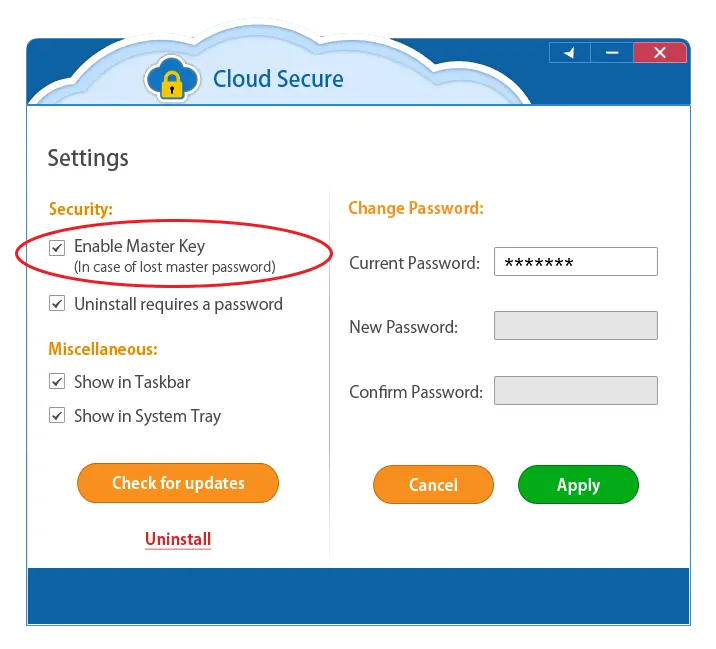Focus the Current Password field

pos(576,262)
